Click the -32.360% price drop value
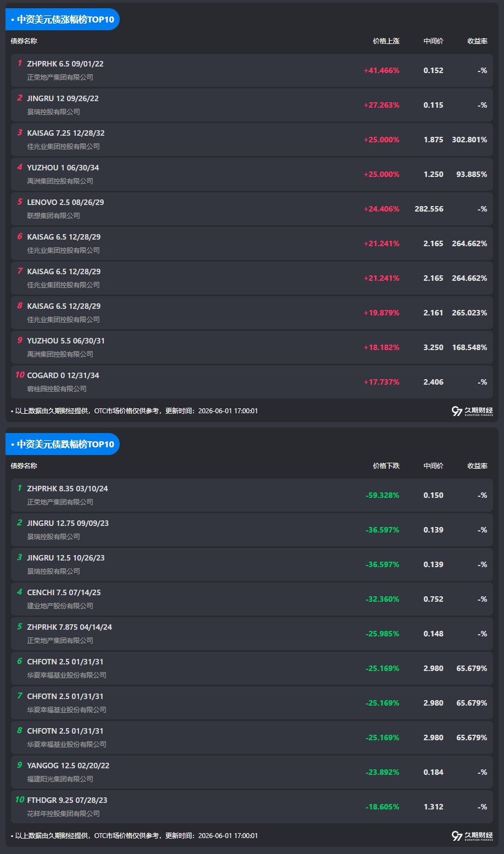This screenshot has width=504, height=854. coord(383,600)
